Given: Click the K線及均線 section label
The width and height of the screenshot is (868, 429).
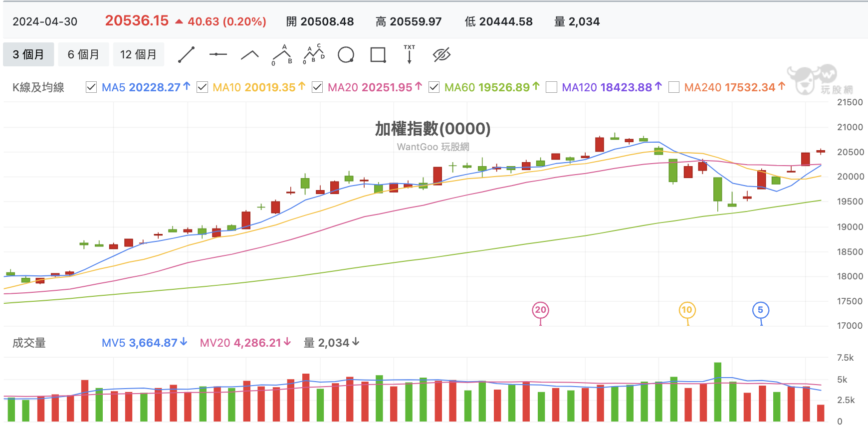Looking at the screenshot, I should [38, 87].
